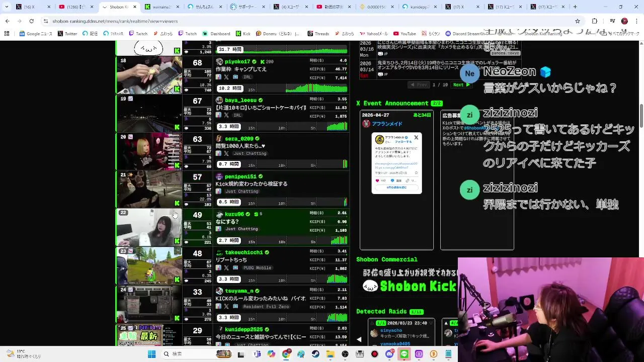Open the browser extensions puzzle icon
The width and height of the screenshot is (644, 362).
coord(595,21)
